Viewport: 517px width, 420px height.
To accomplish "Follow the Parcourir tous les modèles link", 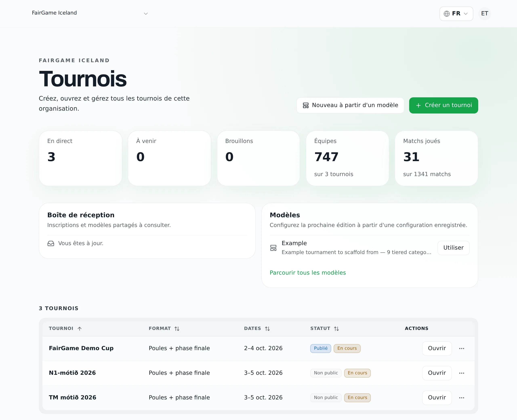I will click(308, 273).
